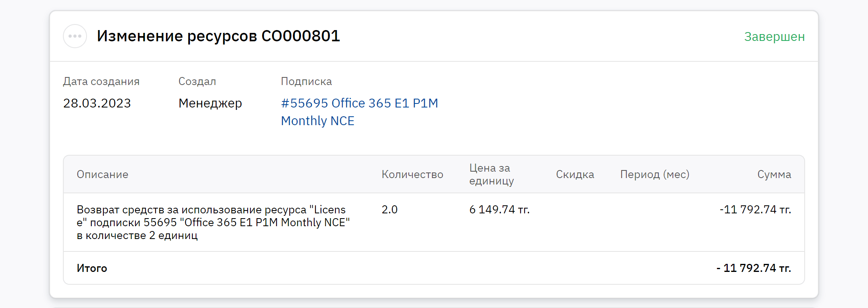
Task: Click the green Завершен status label
Action: 774,36
